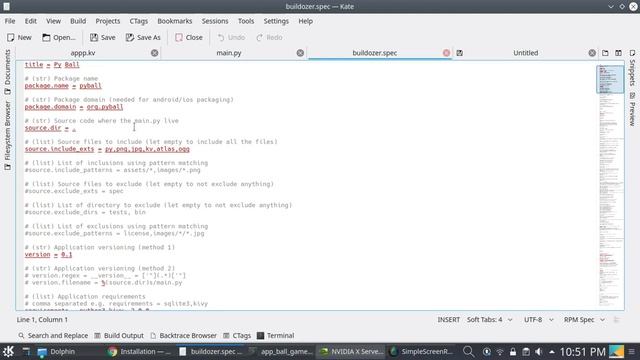This screenshot has width=640, height=360.
Task: Click the Open... toolbar button
Action: coord(59,37)
